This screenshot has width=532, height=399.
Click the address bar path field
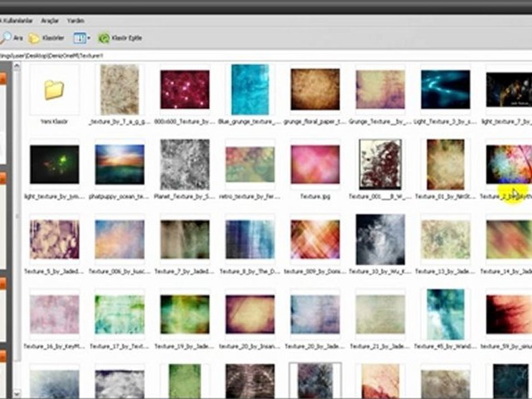(266, 55)
